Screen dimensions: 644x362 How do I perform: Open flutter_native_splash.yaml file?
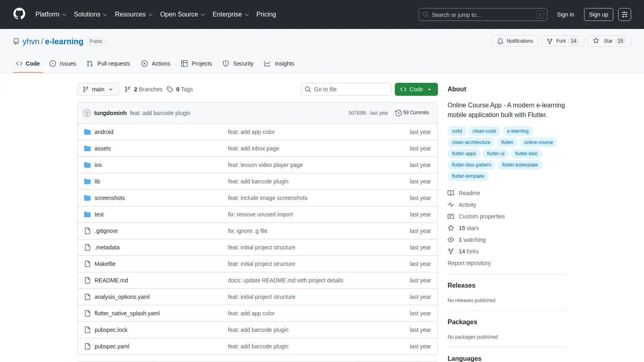coord(127,313)
